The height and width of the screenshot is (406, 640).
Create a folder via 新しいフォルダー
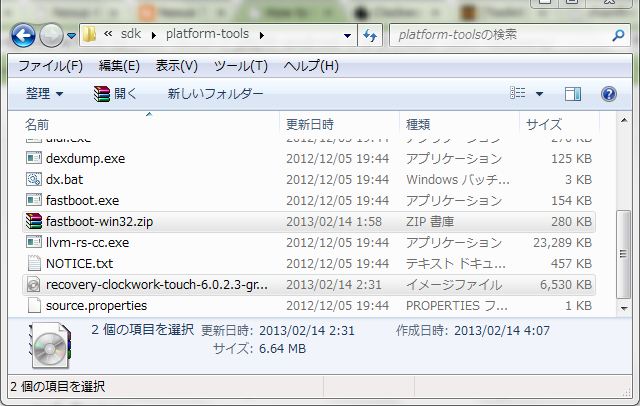pyautogui.click(x=215, y=94)
